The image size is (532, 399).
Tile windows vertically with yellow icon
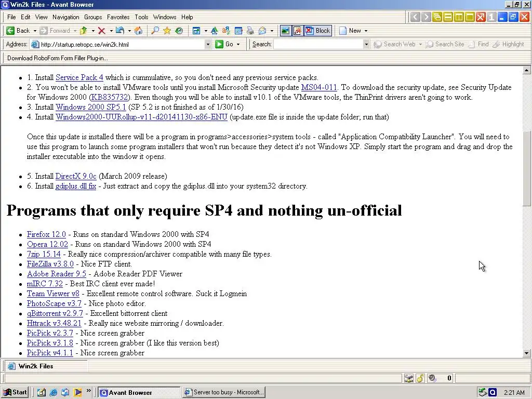coord(459,17)
